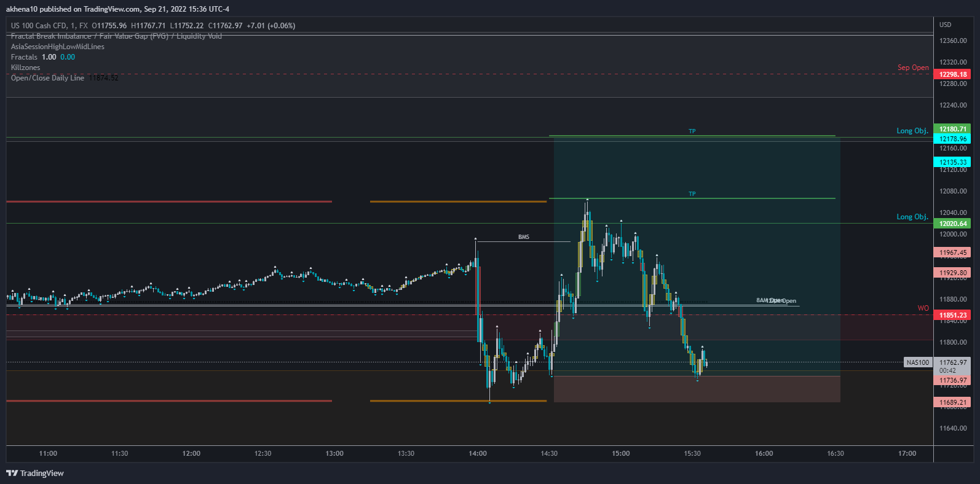Click the red 11851.23 price tag
Screen dimensions: 980x484
pos(952,315)
